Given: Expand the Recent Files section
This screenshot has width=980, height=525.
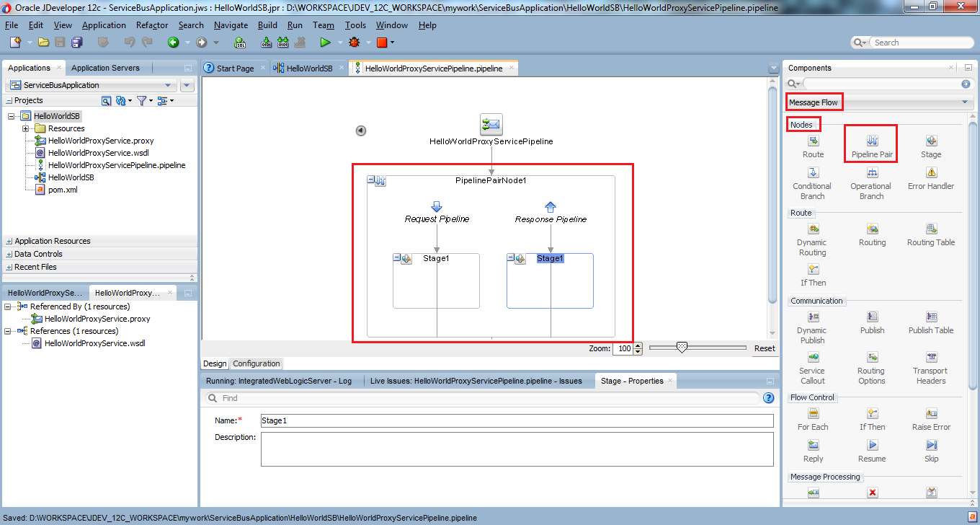Looking at the screenshot, I should 9,267.
